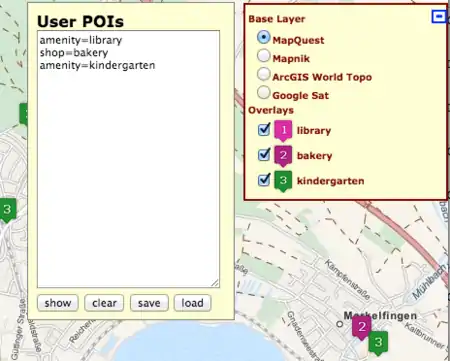Image resolution: width=450 pixels, height=361 pixels.
Task: Select the ArcGIS World Topo base layer
Action: (263, 74)
